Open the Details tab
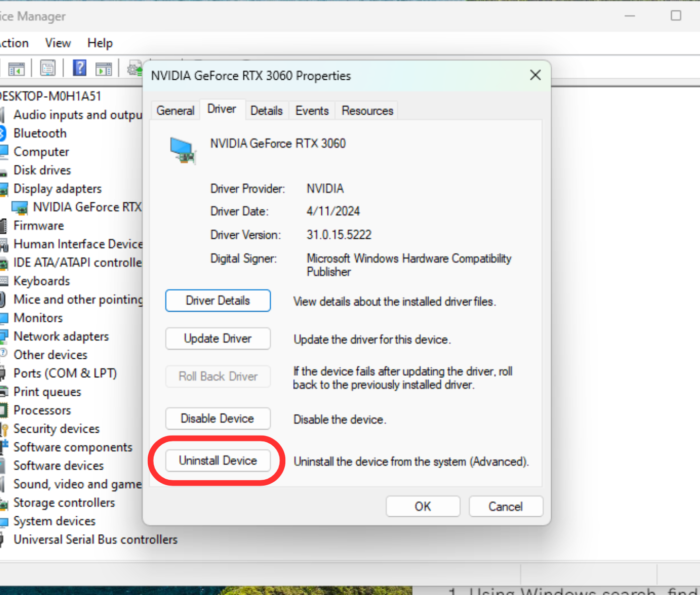 coord(266,111)
